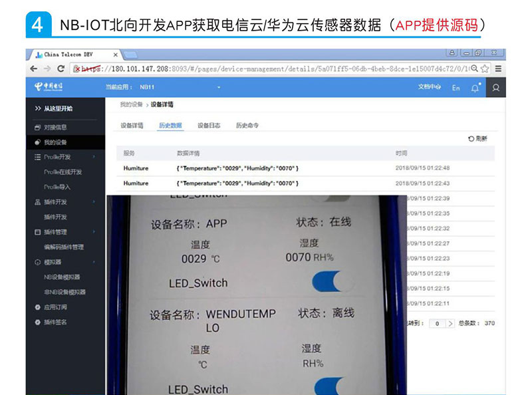Click the browser forward arrow
Screen dimensions: 532x395
pos(47,68)
